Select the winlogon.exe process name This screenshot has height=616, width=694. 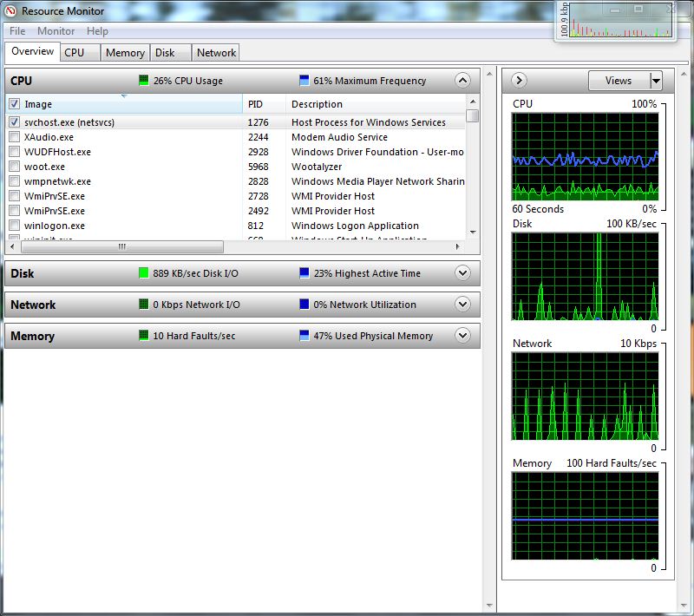pyautogui.click(x=55, y=226)
